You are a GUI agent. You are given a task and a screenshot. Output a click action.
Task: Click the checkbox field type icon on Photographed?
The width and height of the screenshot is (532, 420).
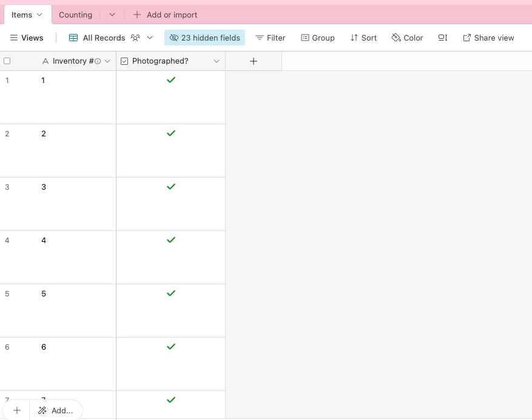pos(124,61)
